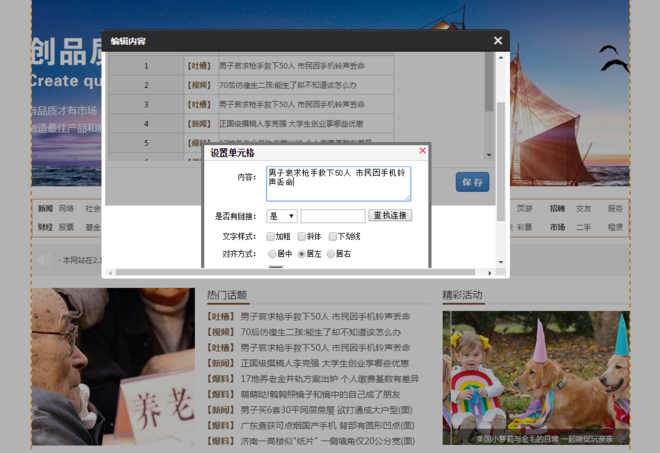Open the 新闻 navigation category
The width and height of the screenshot is (660, 453).
45,208
